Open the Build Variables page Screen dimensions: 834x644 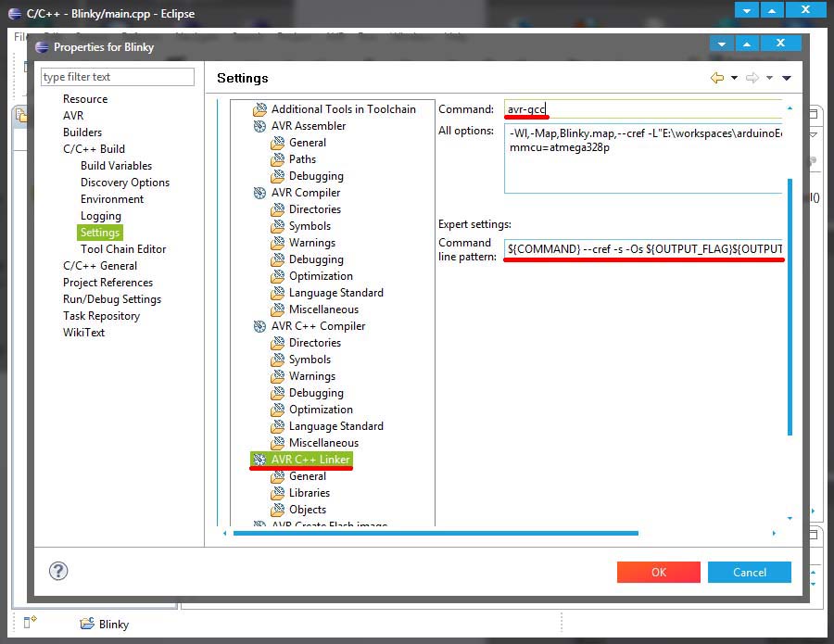pos(117,166)
